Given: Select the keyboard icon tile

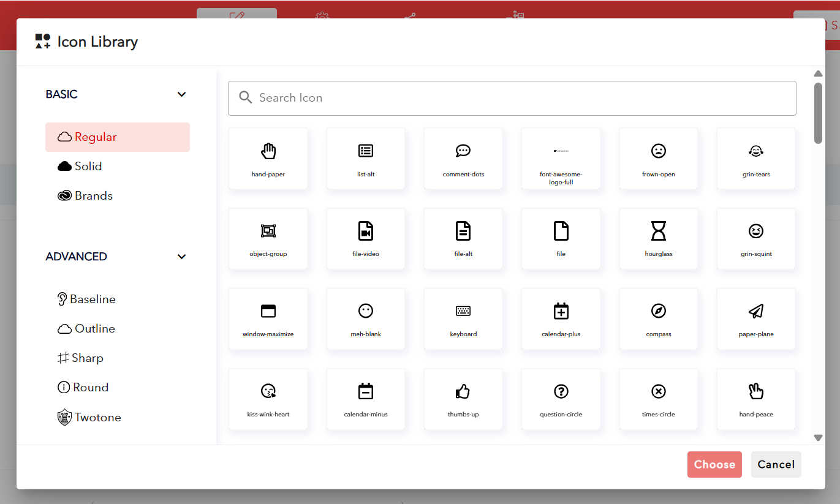Looking at the screenshot, I should 463,318.
